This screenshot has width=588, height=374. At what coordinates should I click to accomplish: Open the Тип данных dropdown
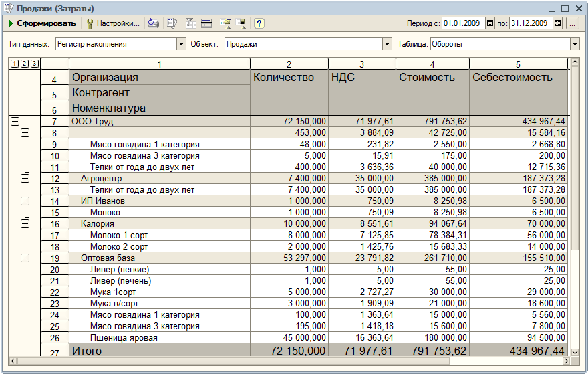tap(181, 44)
